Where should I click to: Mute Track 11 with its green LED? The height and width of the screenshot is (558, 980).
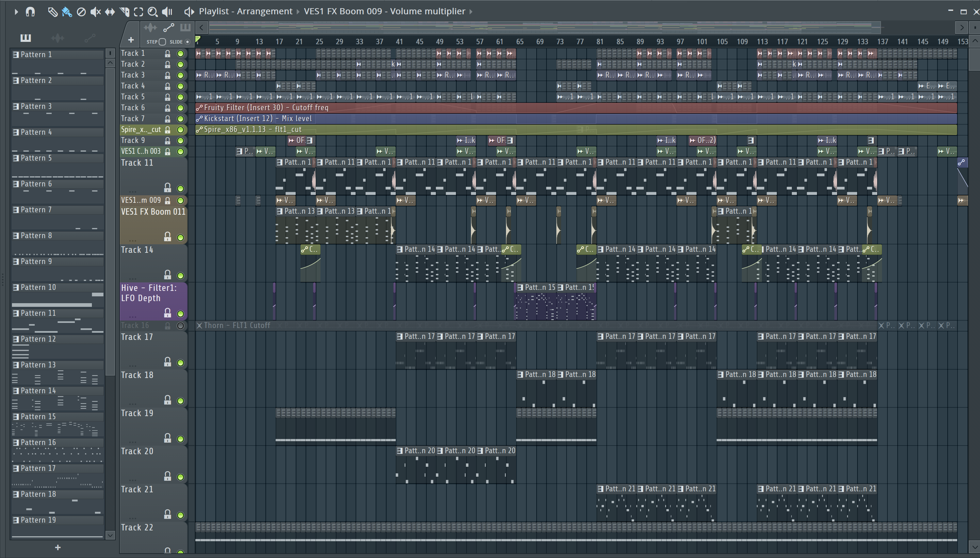(x=180, y=188)
